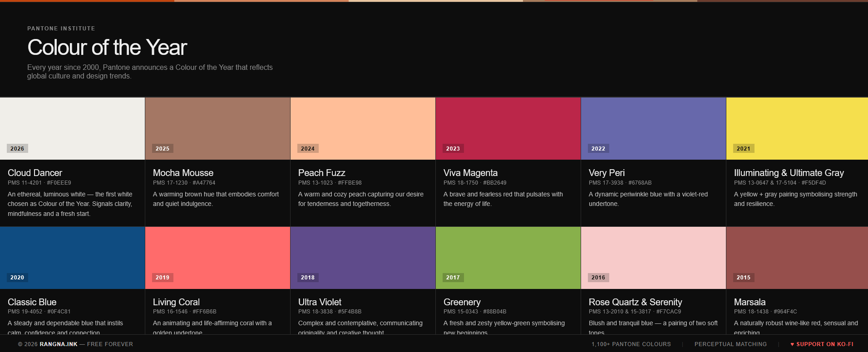Click the 2020 year badge
Screen dimensions: 868x352
[17, 277]
